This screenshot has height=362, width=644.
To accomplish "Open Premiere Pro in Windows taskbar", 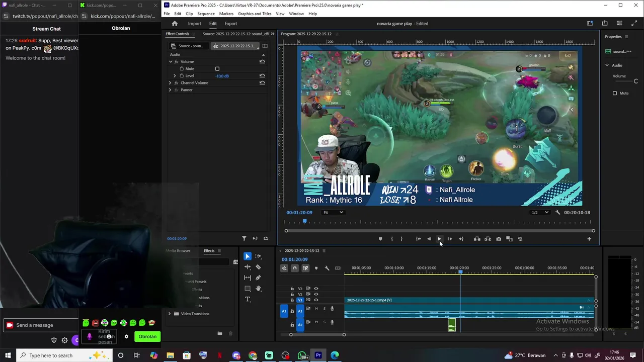I will (318, 355).
